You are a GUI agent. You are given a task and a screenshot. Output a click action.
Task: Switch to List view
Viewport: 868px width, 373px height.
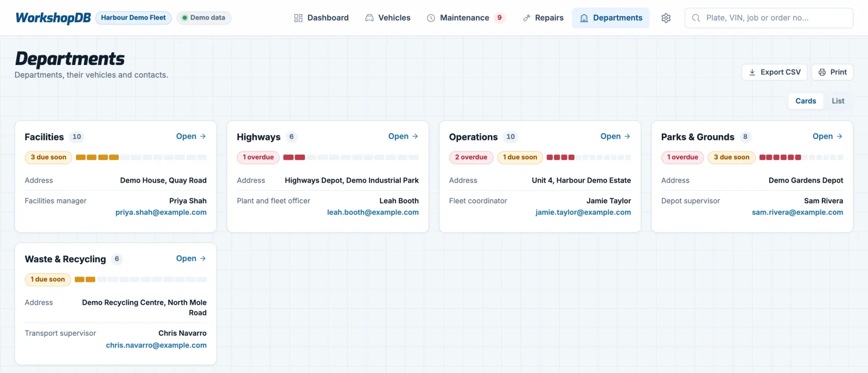(x=838, y=101)
